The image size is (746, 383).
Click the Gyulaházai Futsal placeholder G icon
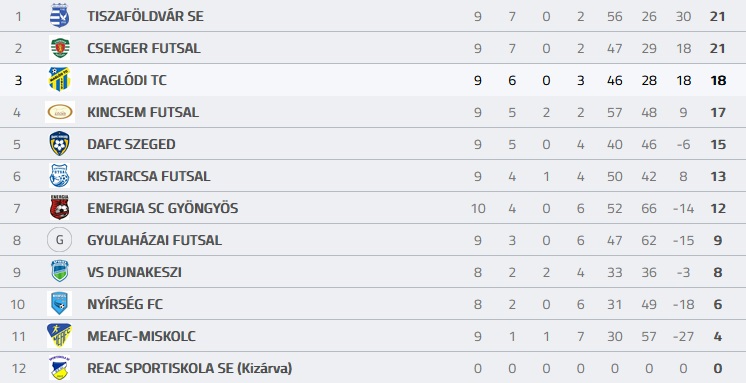pos(59,240)
